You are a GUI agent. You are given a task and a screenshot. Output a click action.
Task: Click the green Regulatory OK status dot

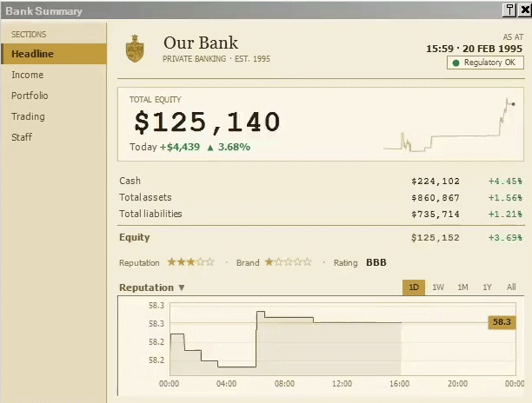tap(456, 63)
